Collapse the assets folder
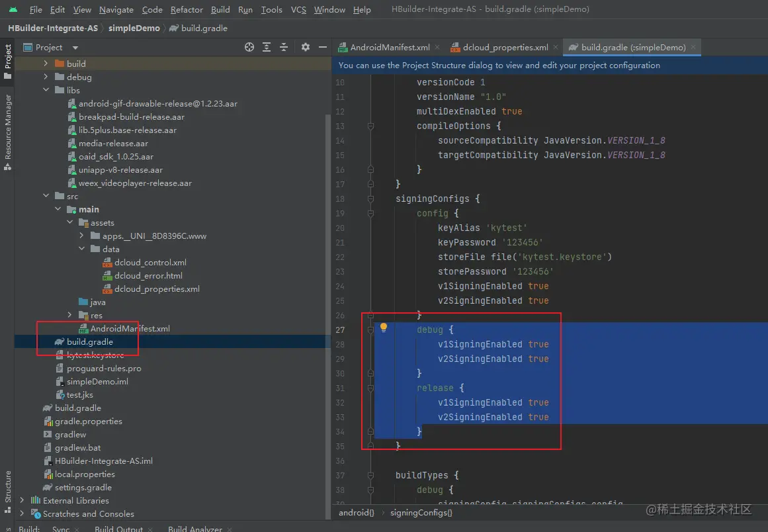768x532 pixels. pyautogui.click(x=69, y=222)
